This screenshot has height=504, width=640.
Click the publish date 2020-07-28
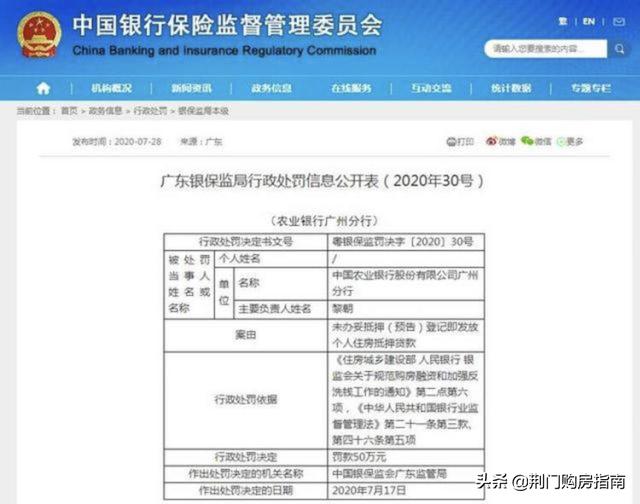point(138,142)
